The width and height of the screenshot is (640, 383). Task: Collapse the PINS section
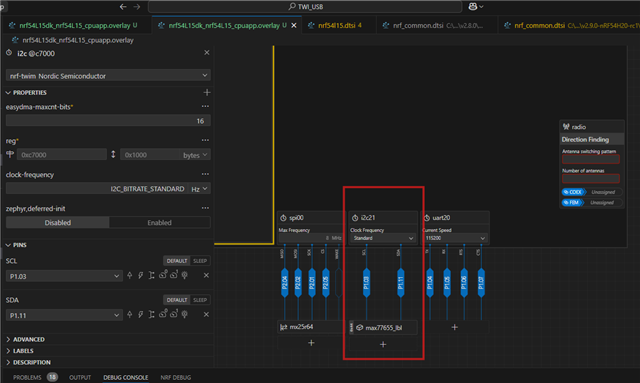(16, 245)
